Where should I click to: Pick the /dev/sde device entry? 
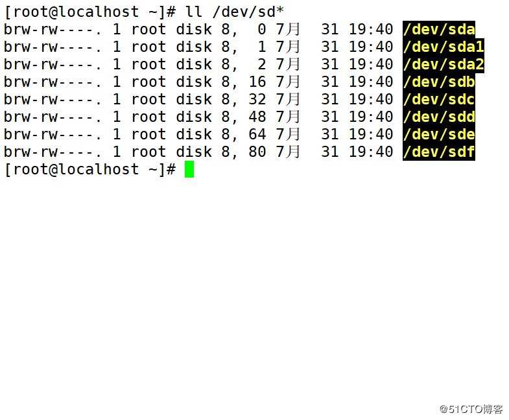pos(439,134)
